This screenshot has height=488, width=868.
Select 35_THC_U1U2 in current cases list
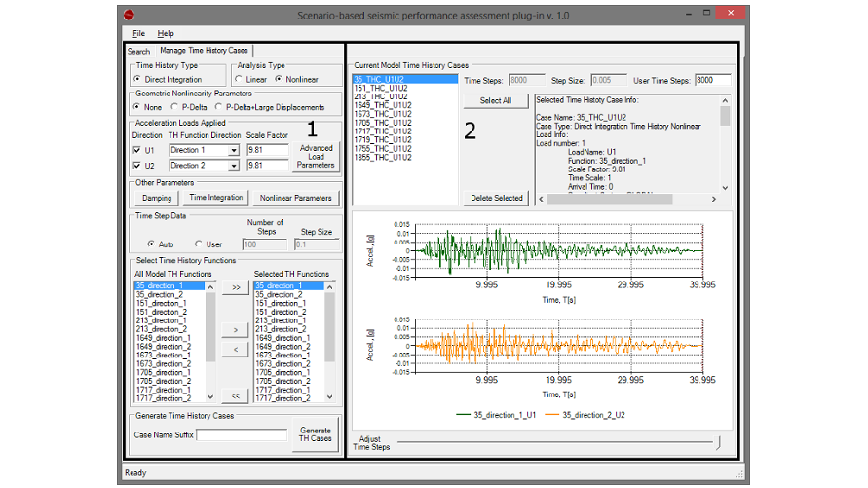404,79
